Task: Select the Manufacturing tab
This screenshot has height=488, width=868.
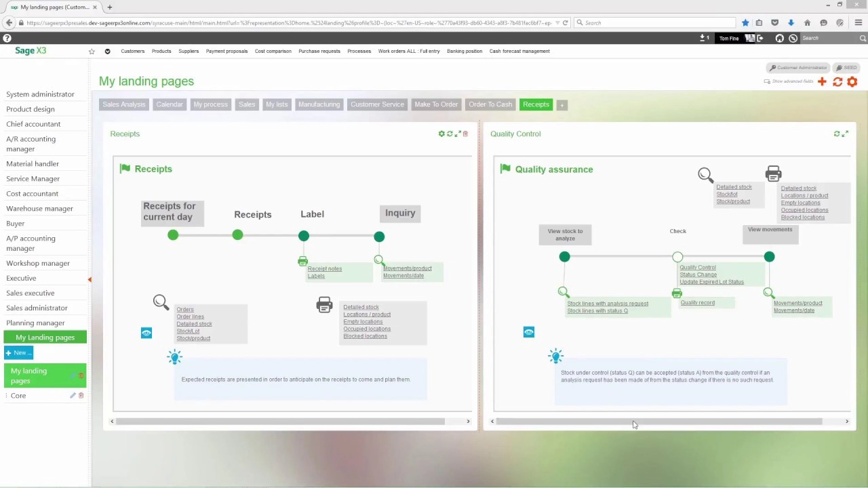Action: (x=319, y=104)
